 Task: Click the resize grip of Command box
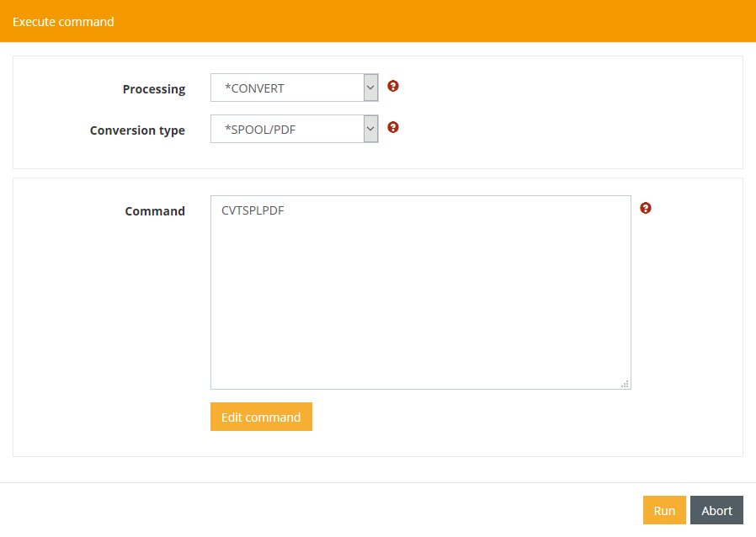coord(625,384)
